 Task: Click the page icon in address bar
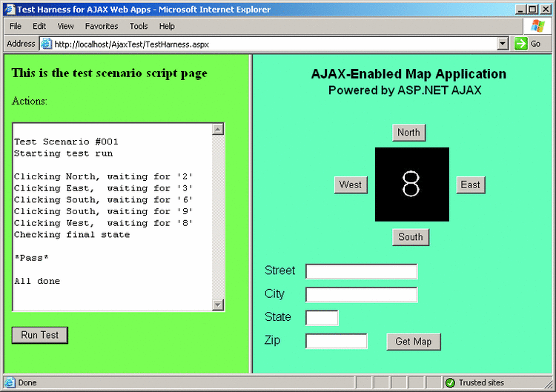click(46, 44)
